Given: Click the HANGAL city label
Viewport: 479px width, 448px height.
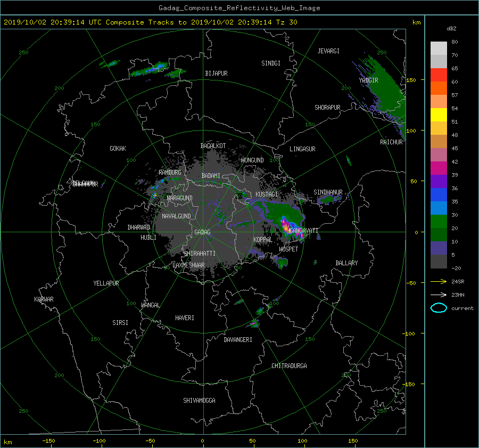Looking at the screenshot, I should coord(150,305).
